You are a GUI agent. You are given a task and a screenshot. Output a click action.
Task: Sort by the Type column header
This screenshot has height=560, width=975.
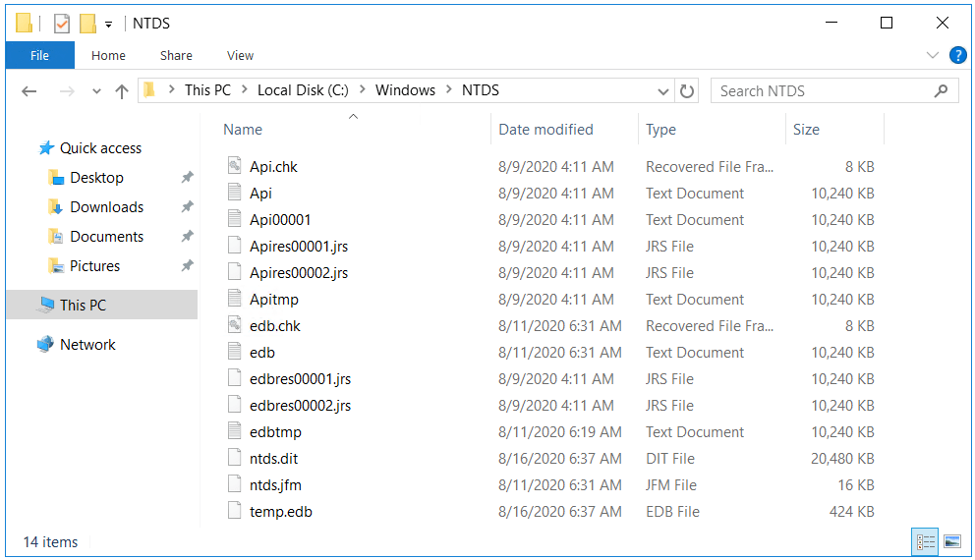pos(660,130)
